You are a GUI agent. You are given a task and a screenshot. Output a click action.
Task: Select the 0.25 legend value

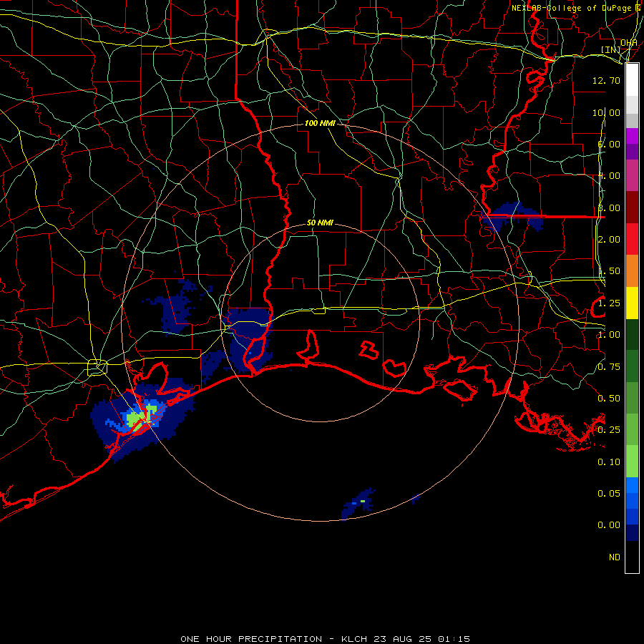coord(609,430)
